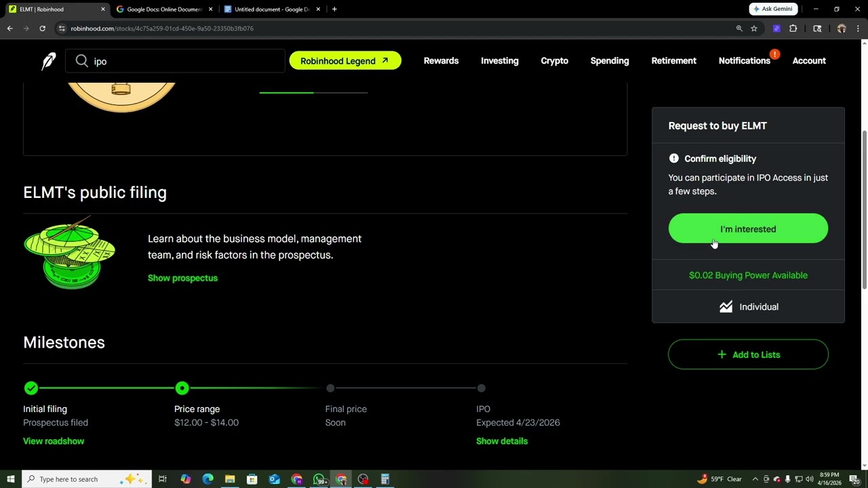Close the ELMT Robinhood tab
868x488 pixels.
103,9
